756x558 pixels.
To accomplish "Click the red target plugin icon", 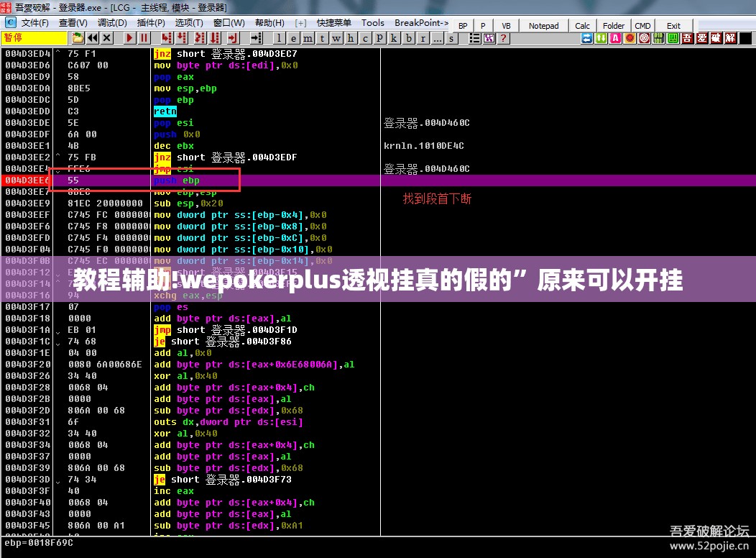I will pos(645,38).
